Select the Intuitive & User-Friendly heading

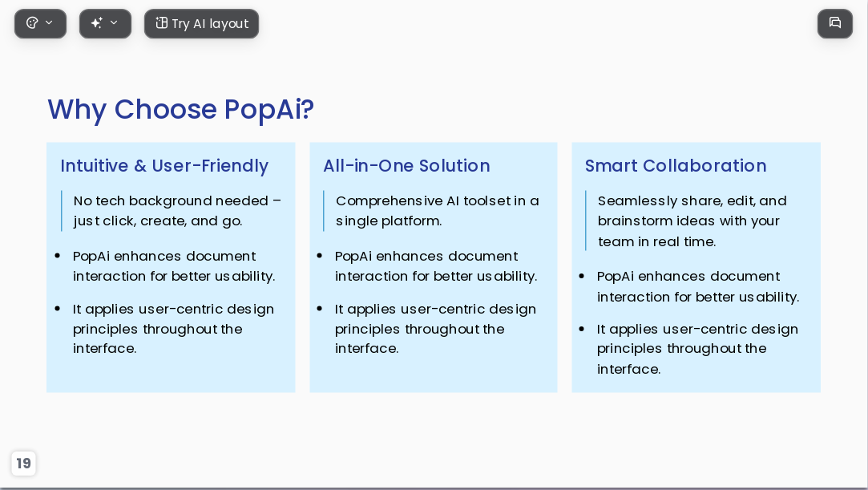[164, 165]
